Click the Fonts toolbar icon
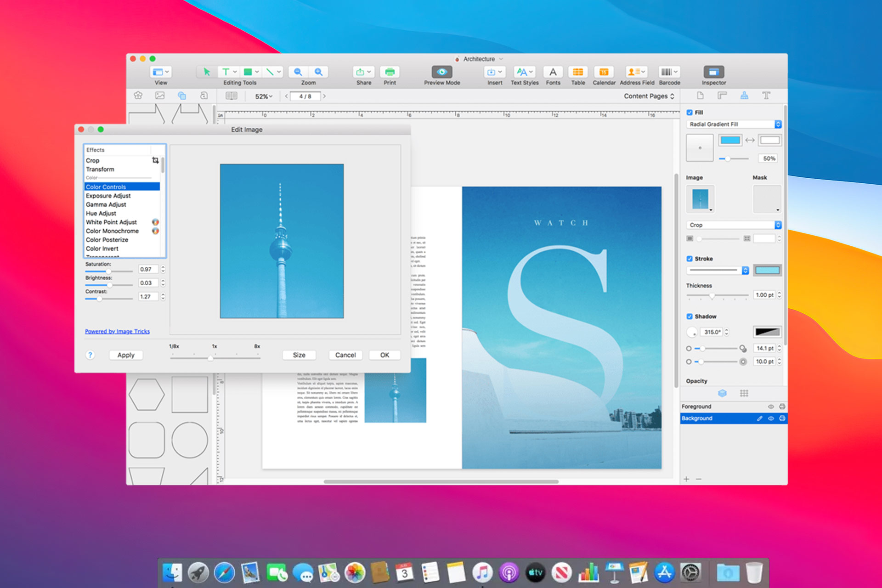Image resolution: width=882 pixels, height=588 pixels. (x=553, y=72)
